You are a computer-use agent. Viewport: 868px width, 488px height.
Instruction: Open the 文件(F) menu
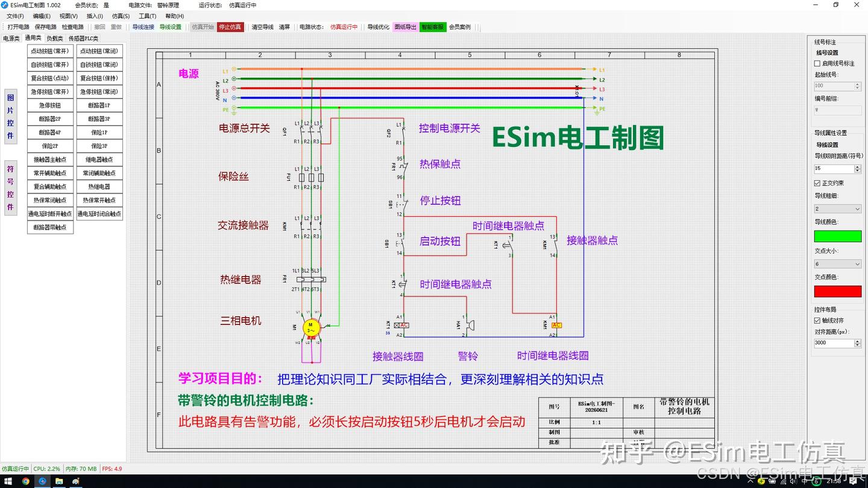coord(15,16)
